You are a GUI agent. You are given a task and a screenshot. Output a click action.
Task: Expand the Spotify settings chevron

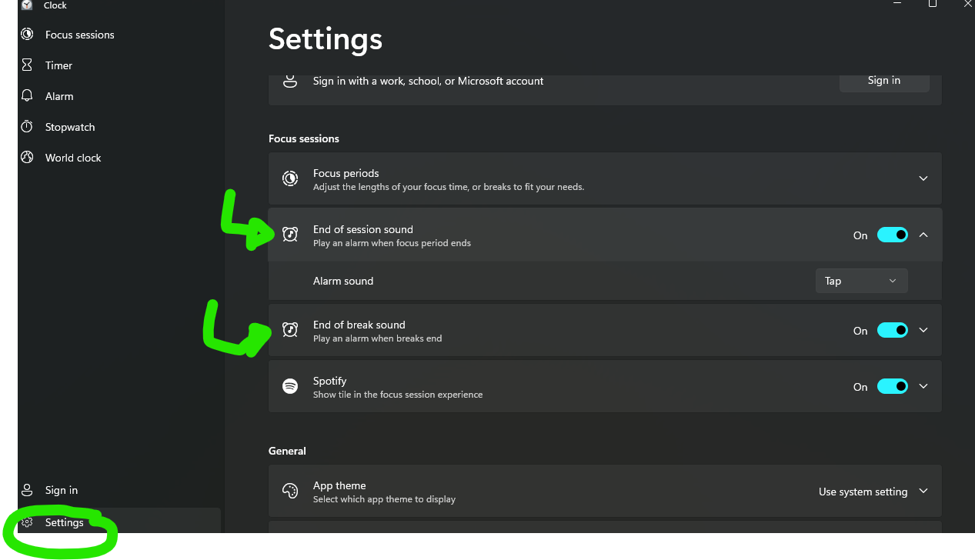point(923,386)
